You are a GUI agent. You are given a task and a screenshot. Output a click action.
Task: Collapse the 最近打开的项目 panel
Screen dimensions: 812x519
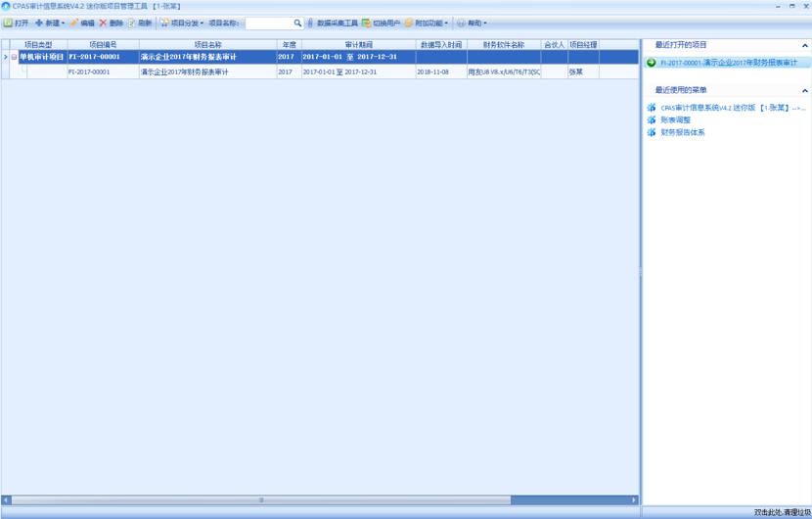(x=805, y=46)
